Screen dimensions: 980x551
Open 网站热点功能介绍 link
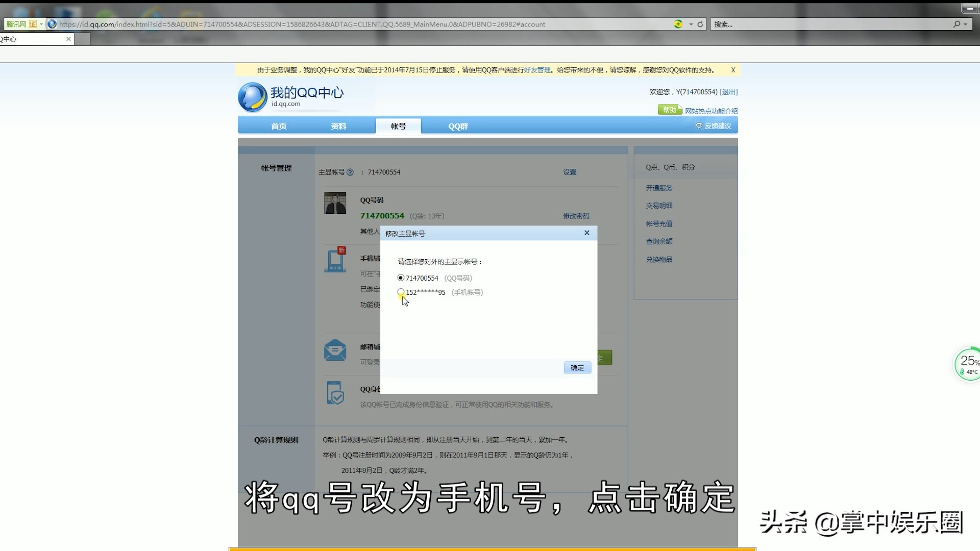point(711,111)
